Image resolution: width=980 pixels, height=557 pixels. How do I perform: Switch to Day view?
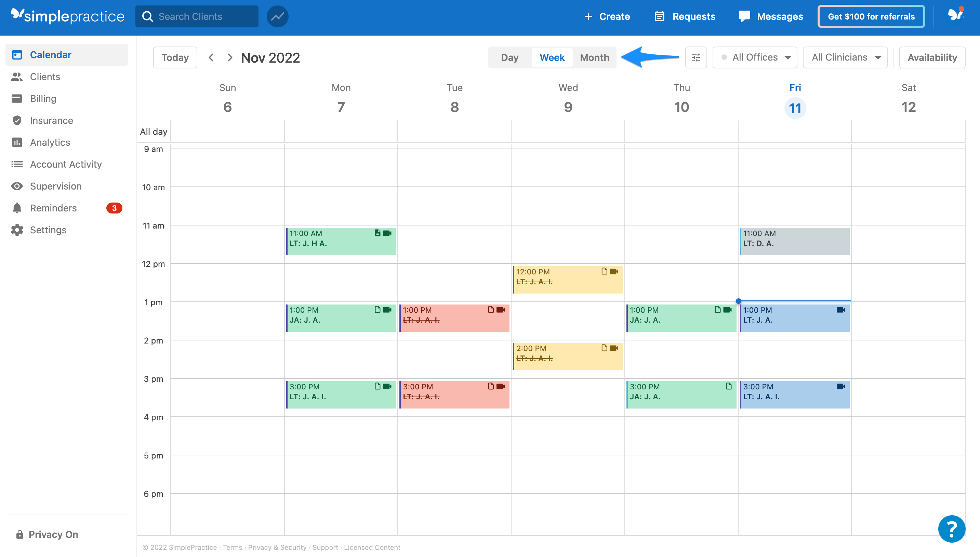click(x=510, y=57)
